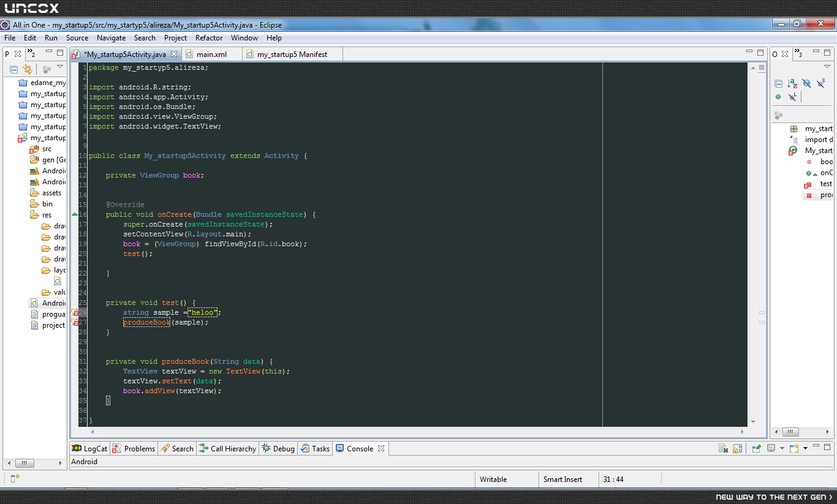Screen dimensions: 837x504
Task: Open the Window menu
Action: [244, 38]
